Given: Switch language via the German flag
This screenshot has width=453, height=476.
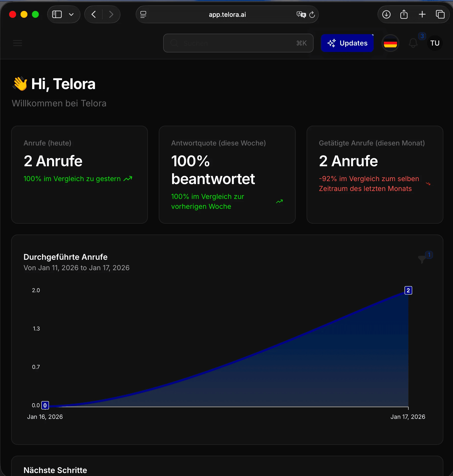Looking at the screenshot, I should pos(390,43).
